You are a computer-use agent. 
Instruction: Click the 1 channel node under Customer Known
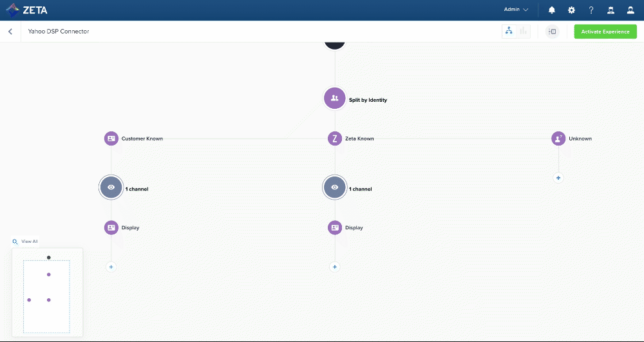coord(111,187)
